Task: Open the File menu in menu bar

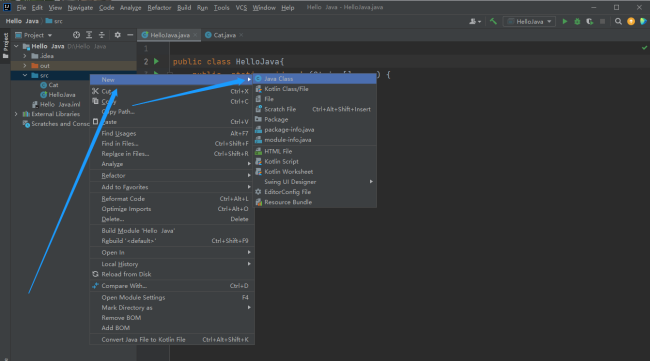Action: click(21, 7)
